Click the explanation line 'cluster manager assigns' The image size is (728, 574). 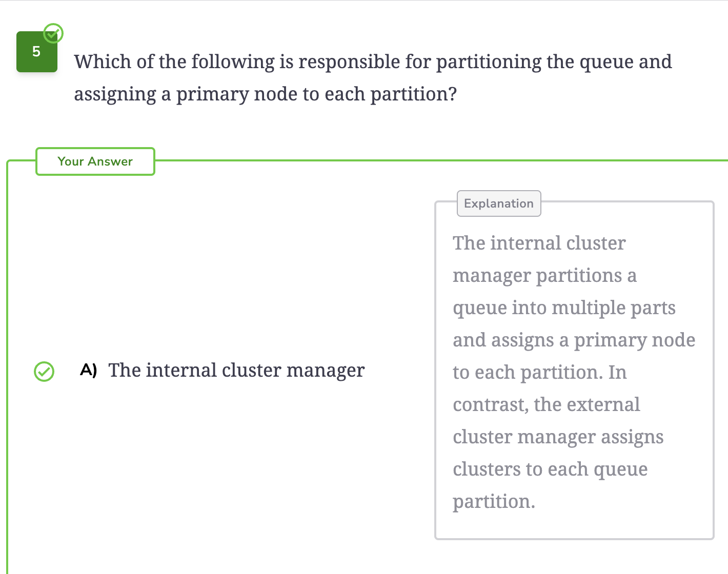pos(558,437)
